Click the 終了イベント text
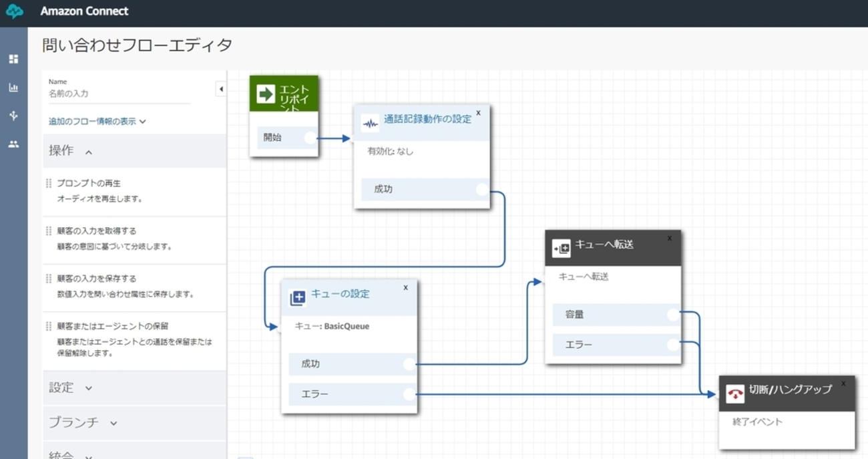The height and width of the screenshot is (459, 868). pyautogui.click(x=757, y=422)
